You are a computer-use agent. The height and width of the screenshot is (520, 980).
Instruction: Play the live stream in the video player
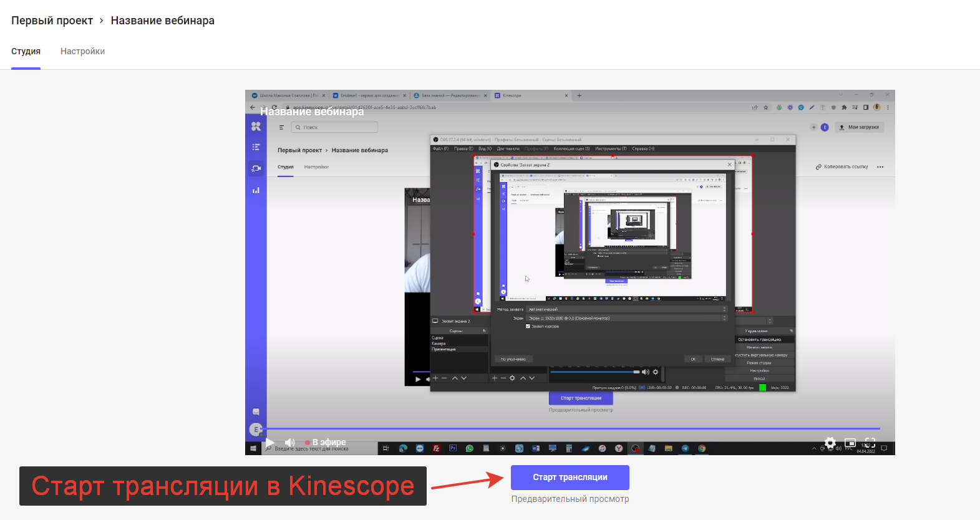[269, 443]
